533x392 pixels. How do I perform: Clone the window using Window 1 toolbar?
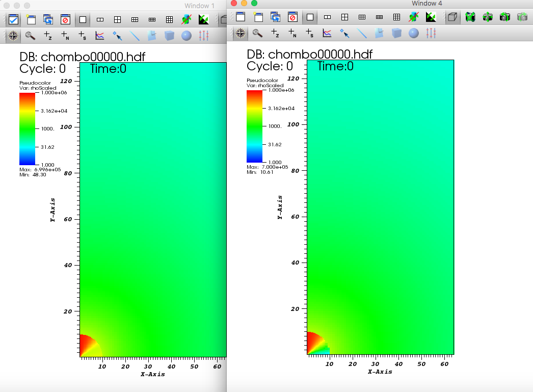48,19
